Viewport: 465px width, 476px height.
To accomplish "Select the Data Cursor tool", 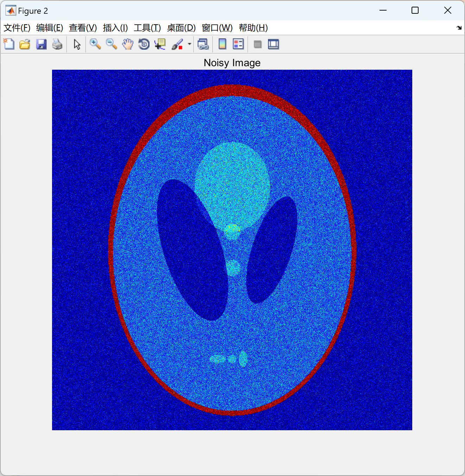I will [160, 44].
